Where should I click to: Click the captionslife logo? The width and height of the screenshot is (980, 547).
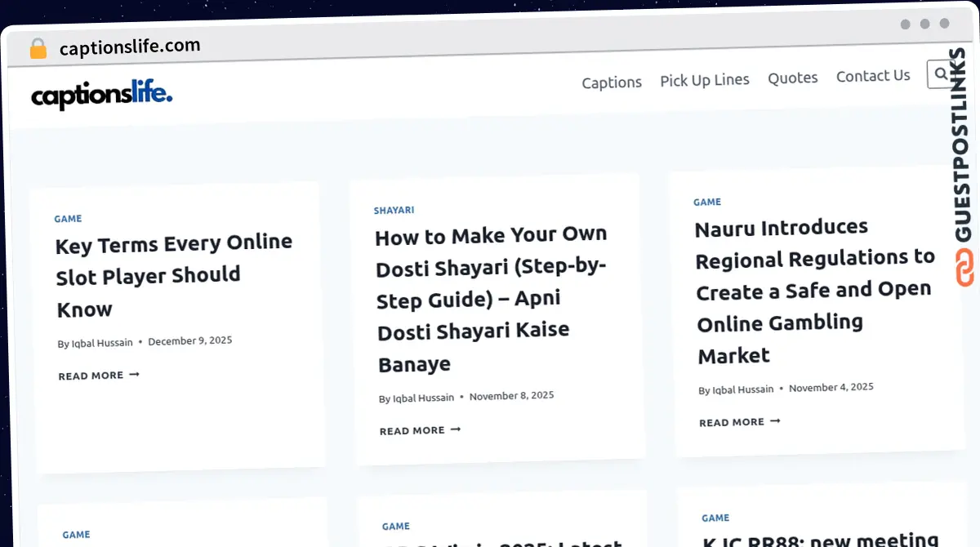(102, 95)
